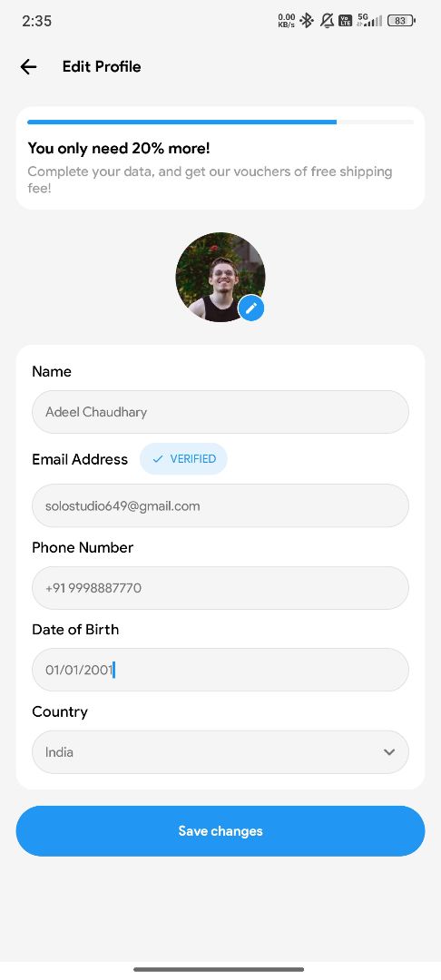Focus the Phone Number input
This screenshot has width=441, height=980.
pos(220,588)
